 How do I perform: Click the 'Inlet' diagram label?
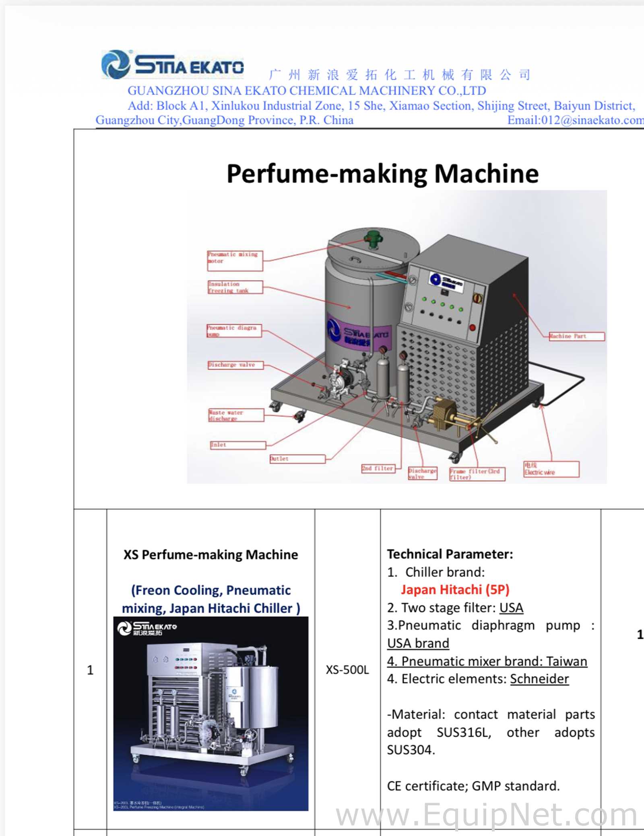click(x=238, y=445)
